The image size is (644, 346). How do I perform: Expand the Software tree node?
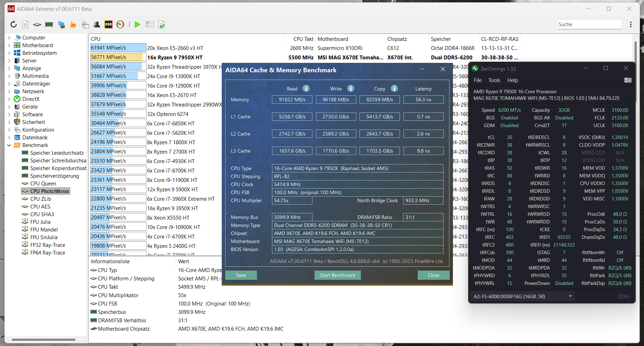pos(9,115)
